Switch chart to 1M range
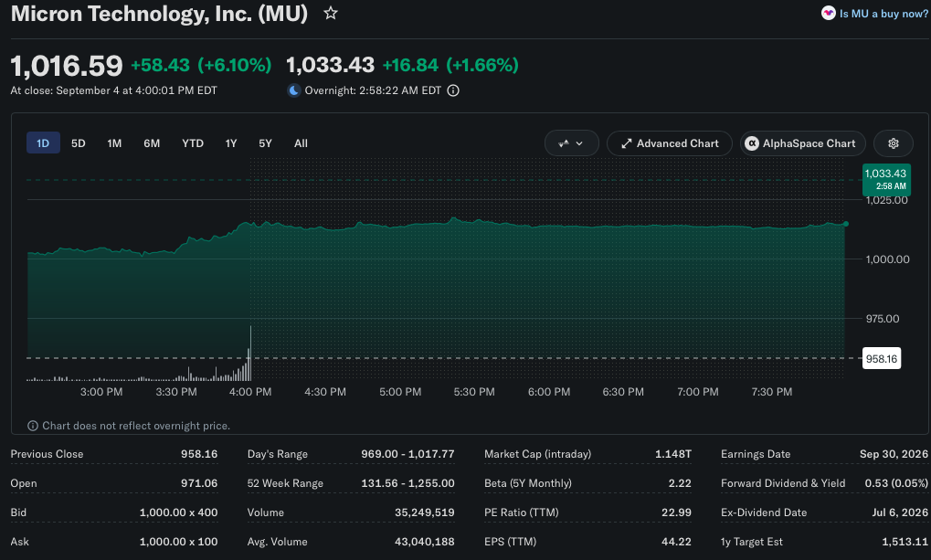 click(x=114, y=143)
